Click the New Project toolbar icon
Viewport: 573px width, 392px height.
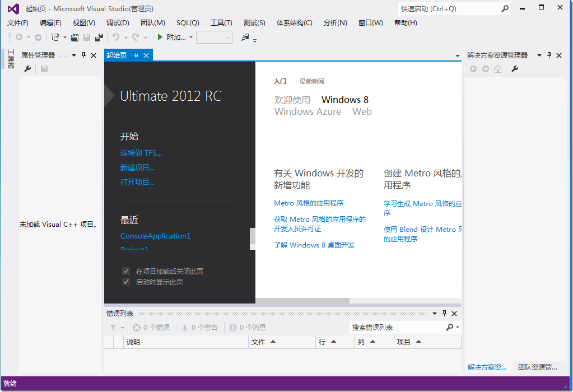point(55,38)
